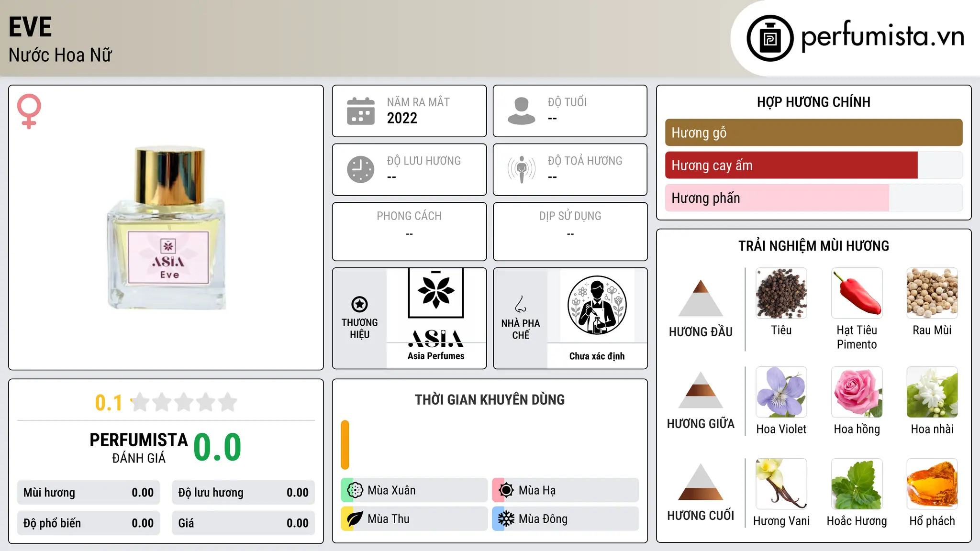Click the Mùi hương score box

(89, 493)
